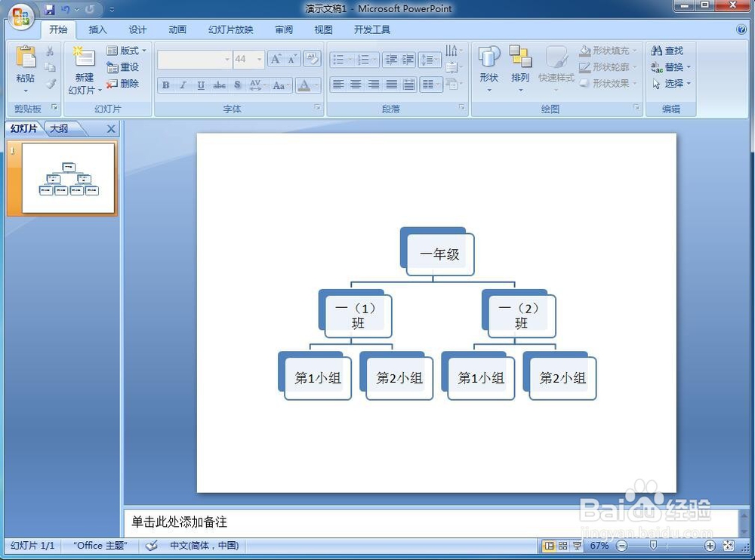Click the spell check status bar icon
Viewport: 755px width, 560px height.
click(151, 546)
